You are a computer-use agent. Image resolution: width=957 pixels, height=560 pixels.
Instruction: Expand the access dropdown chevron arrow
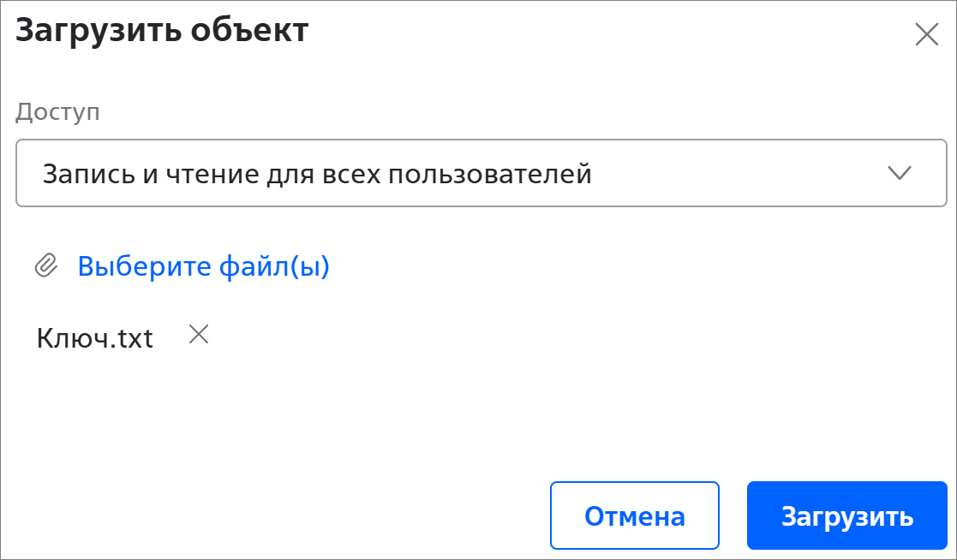(899, 173)
